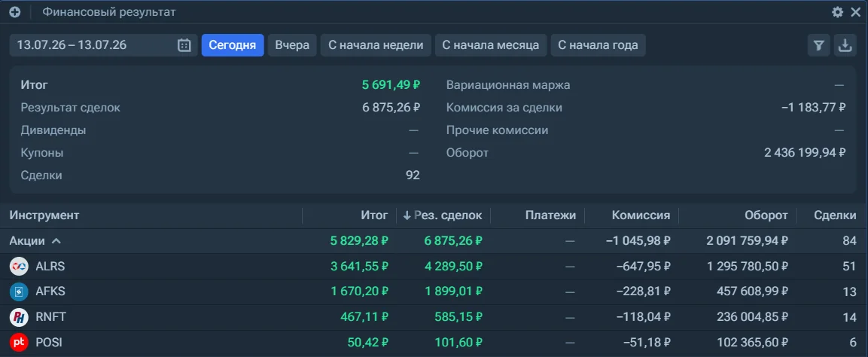Open widget settings gear icon
Image resolution: width=868 pixels, height=357 pixels.
[x=838, y=12]
